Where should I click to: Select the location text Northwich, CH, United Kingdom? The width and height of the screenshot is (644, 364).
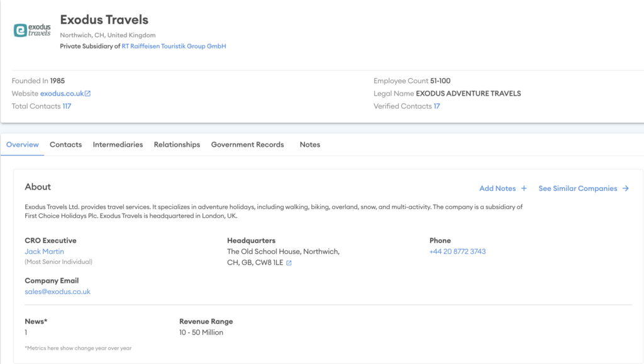click(x=108, y=35)
